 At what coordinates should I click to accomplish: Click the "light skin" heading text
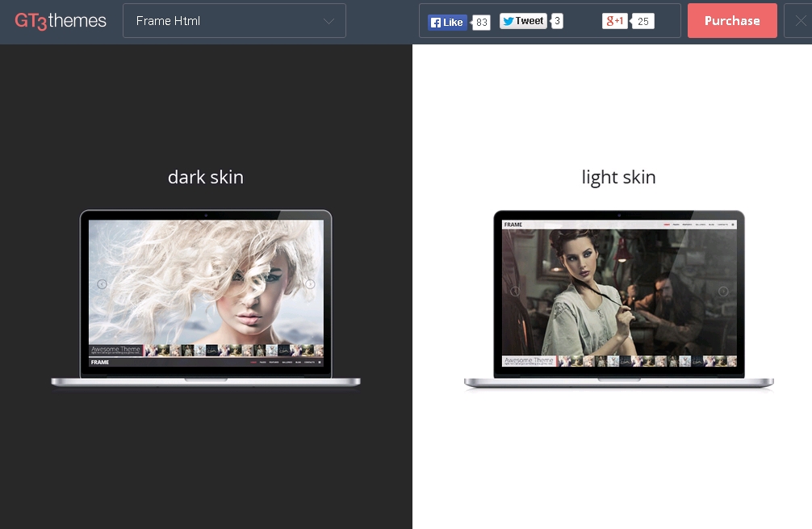tap(619, 177)
